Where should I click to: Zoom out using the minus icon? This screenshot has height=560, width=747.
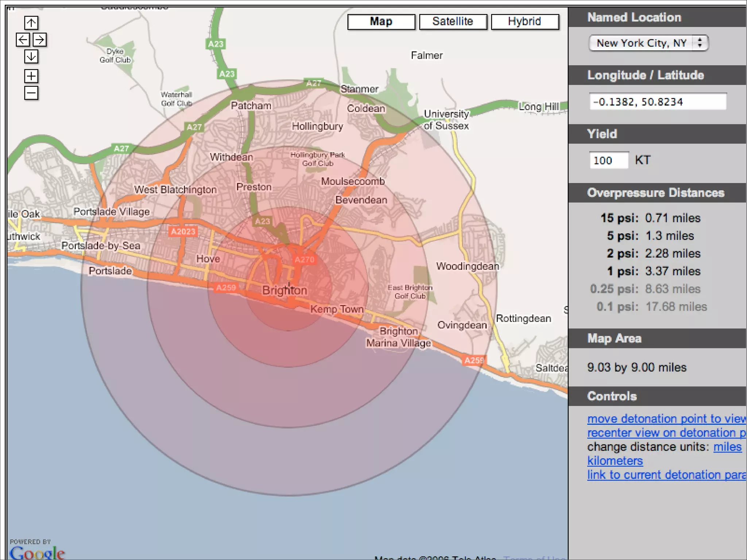[x=31, y=93]
